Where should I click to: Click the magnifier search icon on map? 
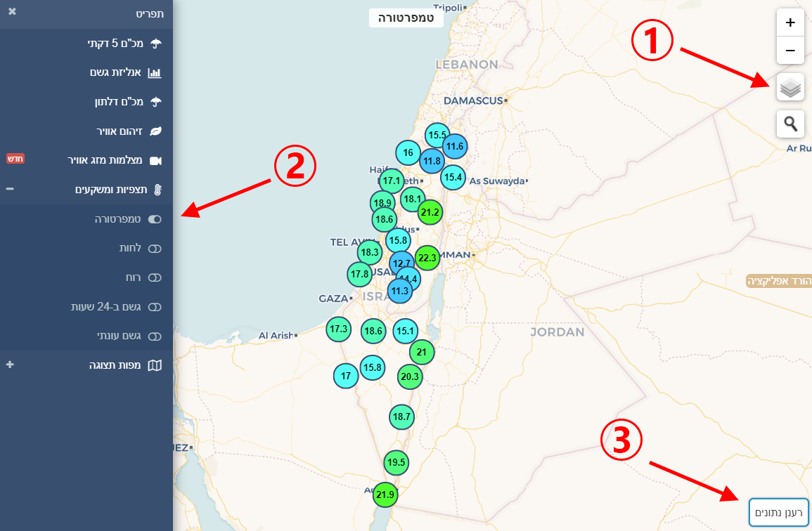(790, 124)
